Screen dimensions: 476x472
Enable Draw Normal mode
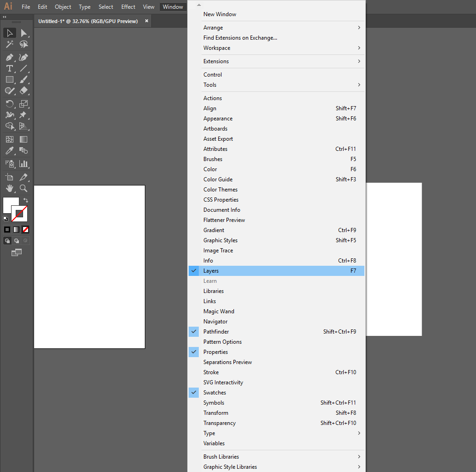[x=7, y=241]
